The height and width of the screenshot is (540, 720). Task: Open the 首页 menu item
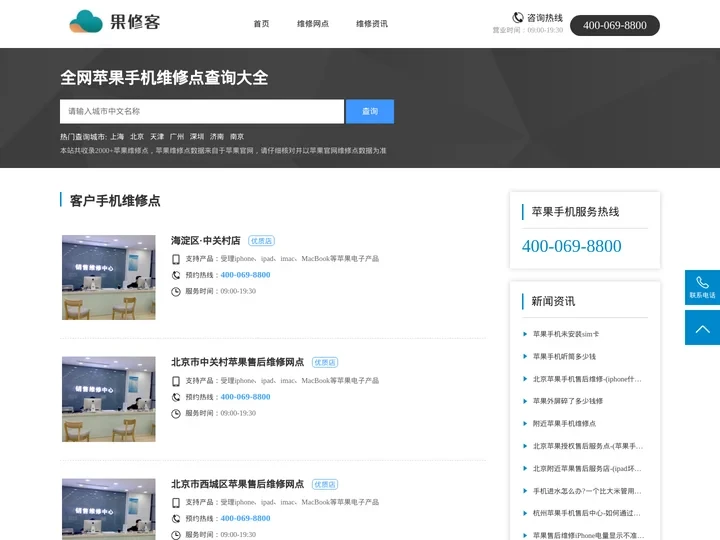coord(261,23)
